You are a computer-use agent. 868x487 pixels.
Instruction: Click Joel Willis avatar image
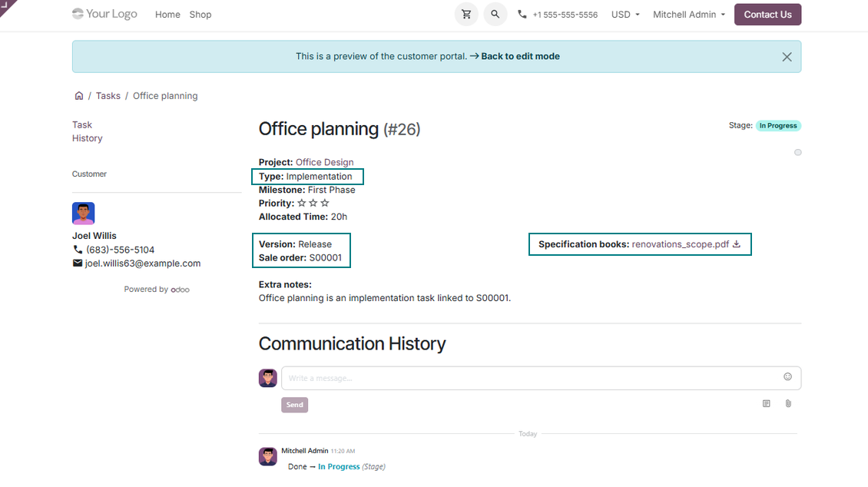(83, 213)
